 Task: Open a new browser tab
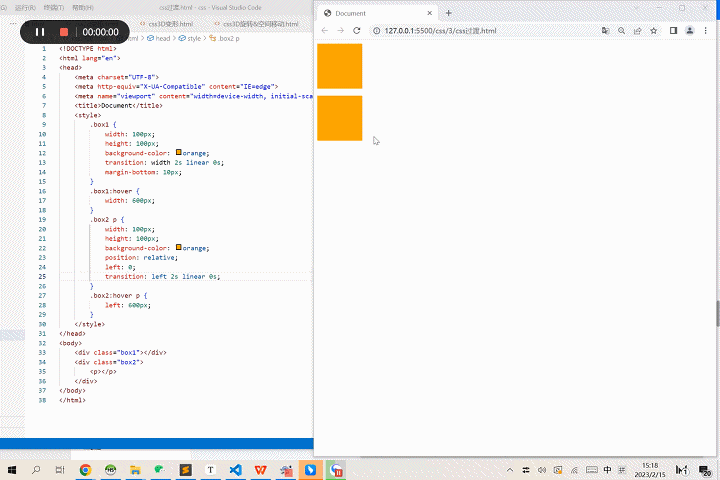pos(449,13)
